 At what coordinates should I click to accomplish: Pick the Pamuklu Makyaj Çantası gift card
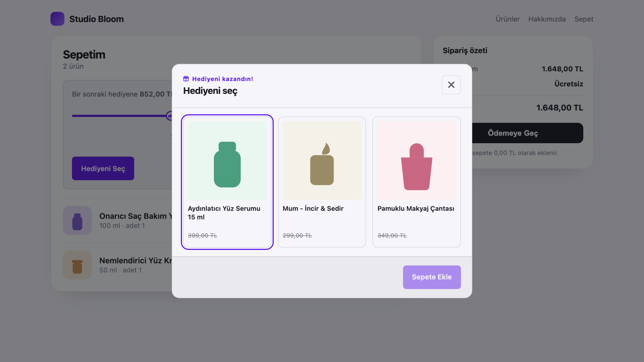coord(417,182)
